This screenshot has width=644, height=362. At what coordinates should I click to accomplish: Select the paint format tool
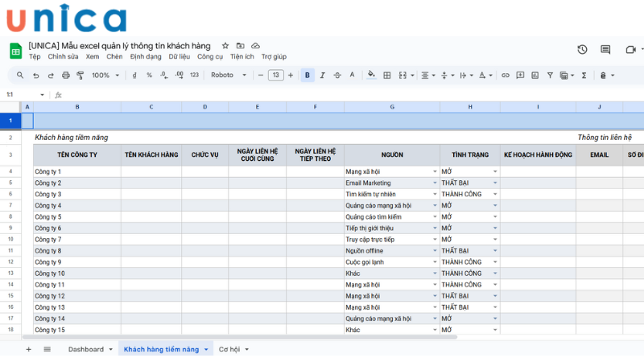80,76
